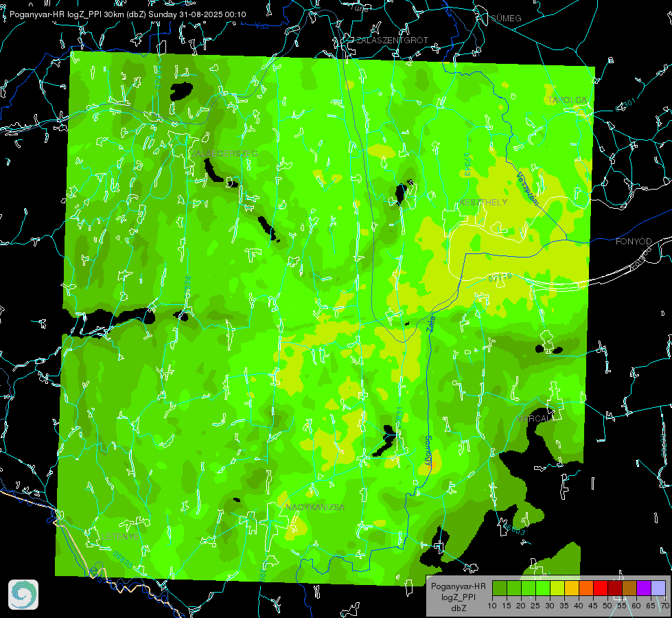The image size is (672, 618).
Task: Select the bright red 45–50 dBZ swatch
Action: pos(601,588)
